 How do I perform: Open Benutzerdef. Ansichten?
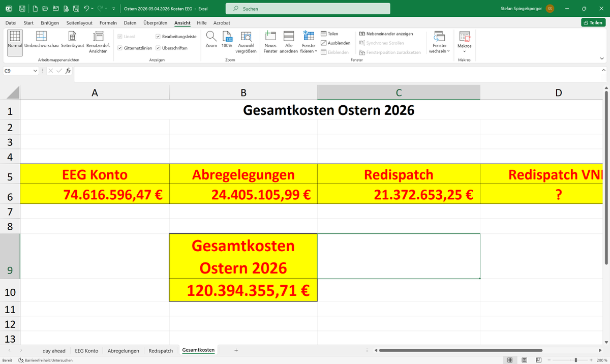point(98,42)
